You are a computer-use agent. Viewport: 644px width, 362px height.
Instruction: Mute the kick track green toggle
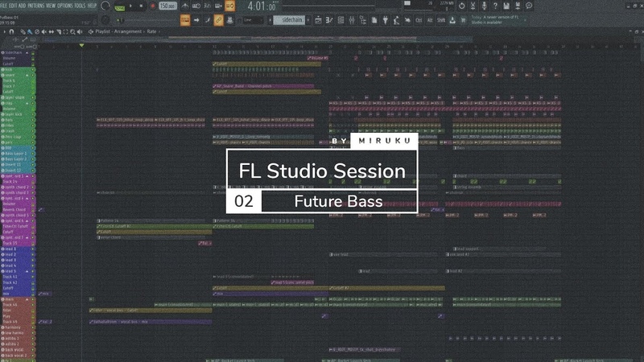tap(33, 70)
